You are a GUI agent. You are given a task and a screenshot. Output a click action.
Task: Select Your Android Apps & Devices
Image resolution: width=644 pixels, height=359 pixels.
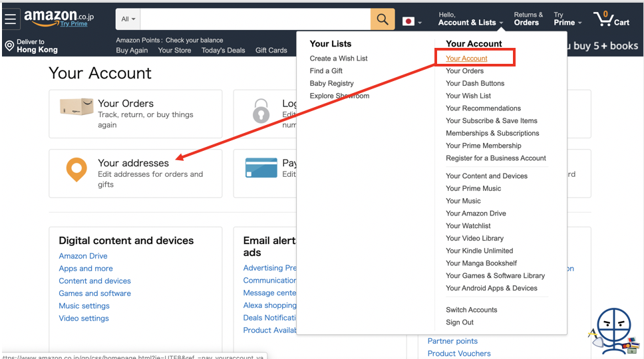[x=492, y=289]
